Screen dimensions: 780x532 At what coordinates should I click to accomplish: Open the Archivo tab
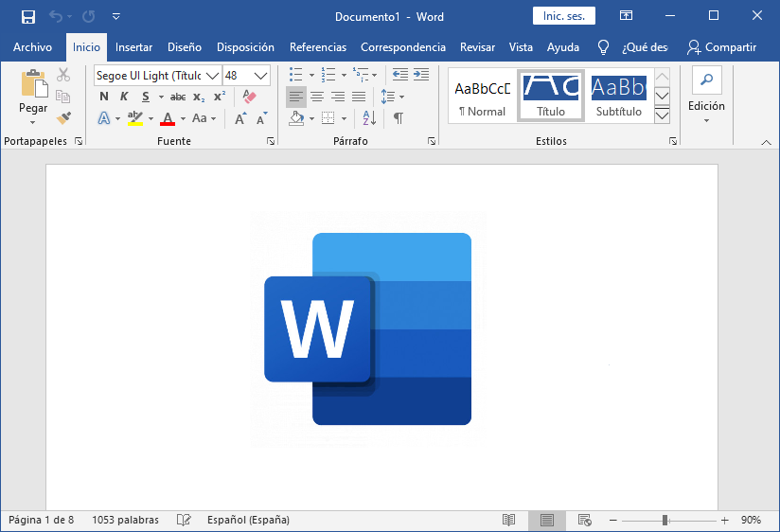[x=32, y=47]
